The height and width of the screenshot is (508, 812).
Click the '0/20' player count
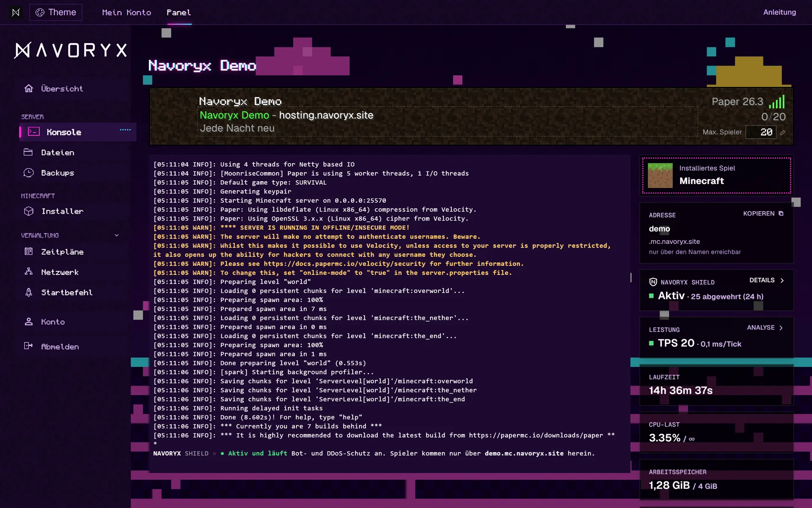pyautogui.click(x=774, y=117)
